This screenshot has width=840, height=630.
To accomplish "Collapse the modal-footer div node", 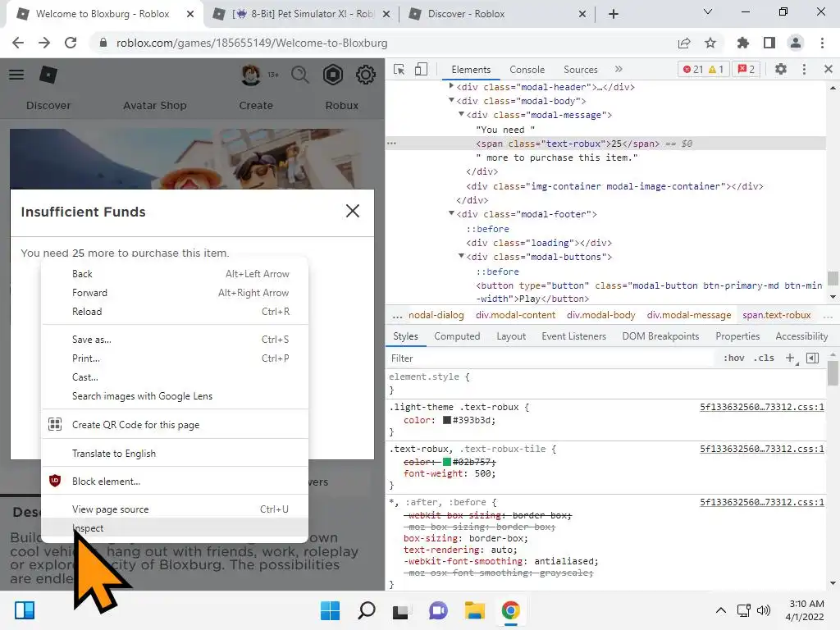I will click(x=451, y=213).
